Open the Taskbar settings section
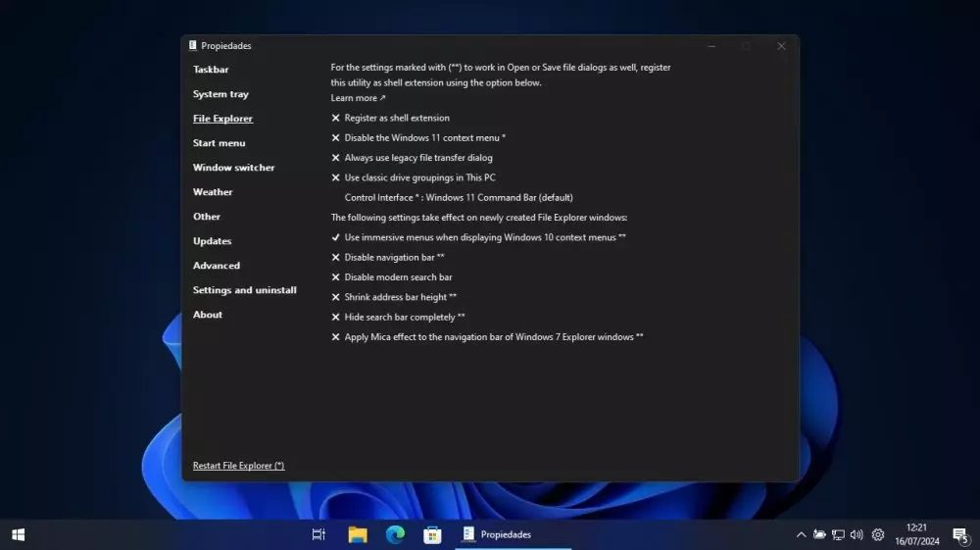The height and width of the screenshot is (550, 980). (x=211, y=70)
